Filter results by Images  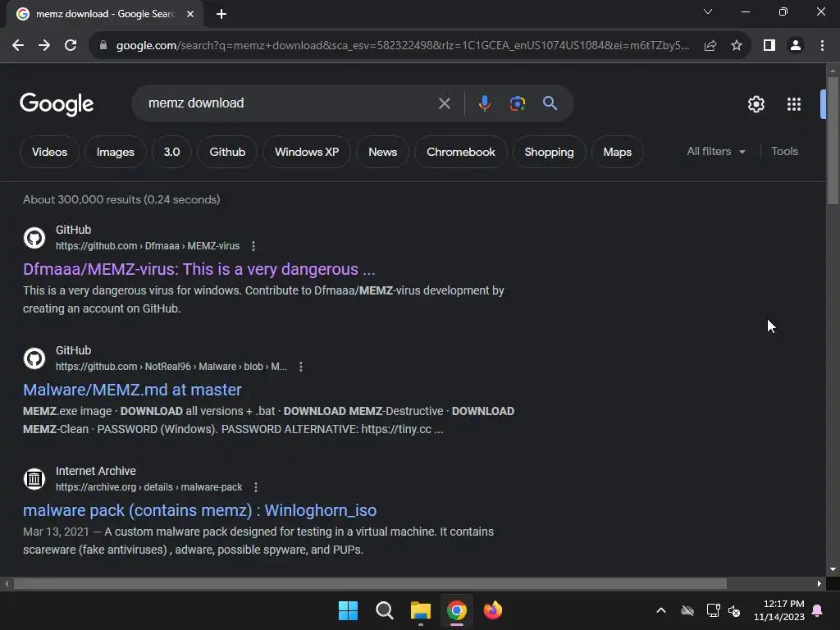[115, 152]
